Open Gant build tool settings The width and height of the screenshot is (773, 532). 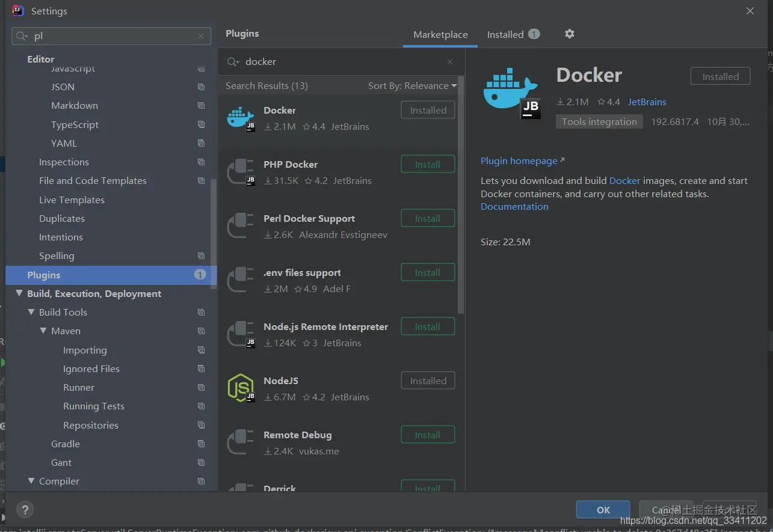61,463
